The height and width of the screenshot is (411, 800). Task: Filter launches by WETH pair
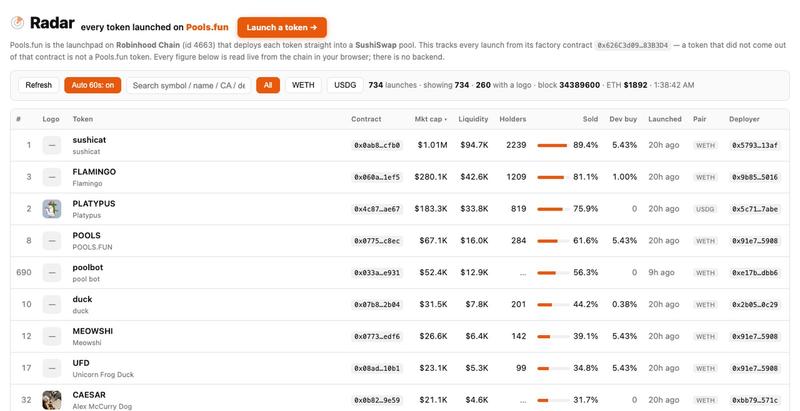pos(303,85)
